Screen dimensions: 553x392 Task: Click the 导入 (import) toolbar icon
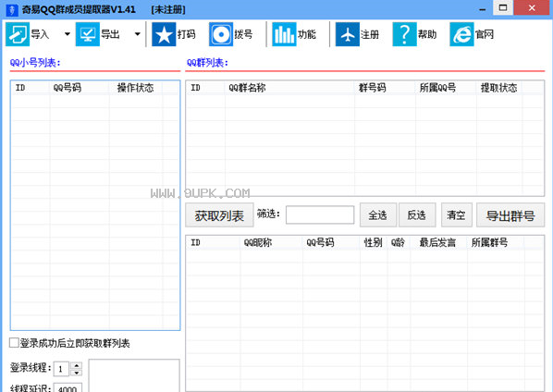click(18, 34)
